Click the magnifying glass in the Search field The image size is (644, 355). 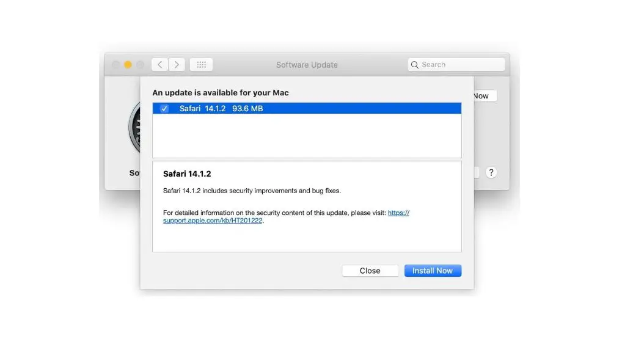click(x=415, y=64)
